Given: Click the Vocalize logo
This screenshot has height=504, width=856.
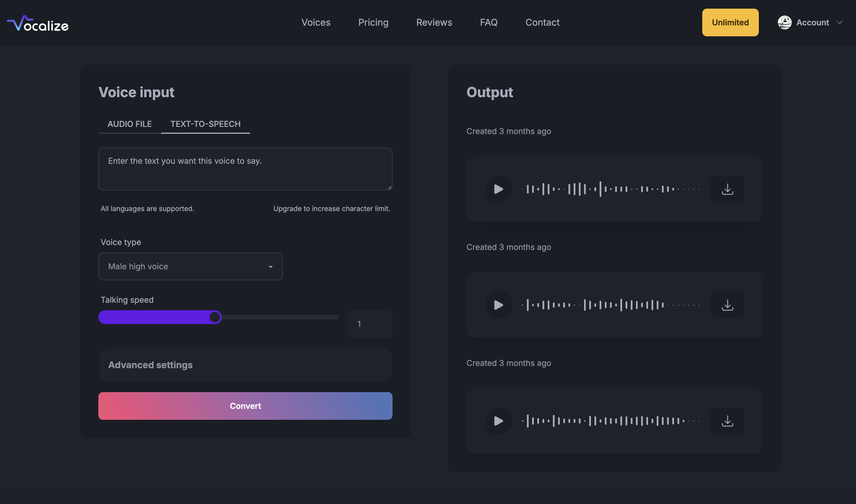Looking at the screenshot, I should click(38, 23).
